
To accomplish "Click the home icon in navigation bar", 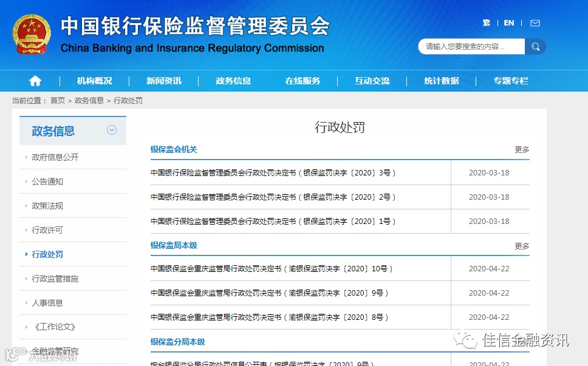I will [35, 81].
